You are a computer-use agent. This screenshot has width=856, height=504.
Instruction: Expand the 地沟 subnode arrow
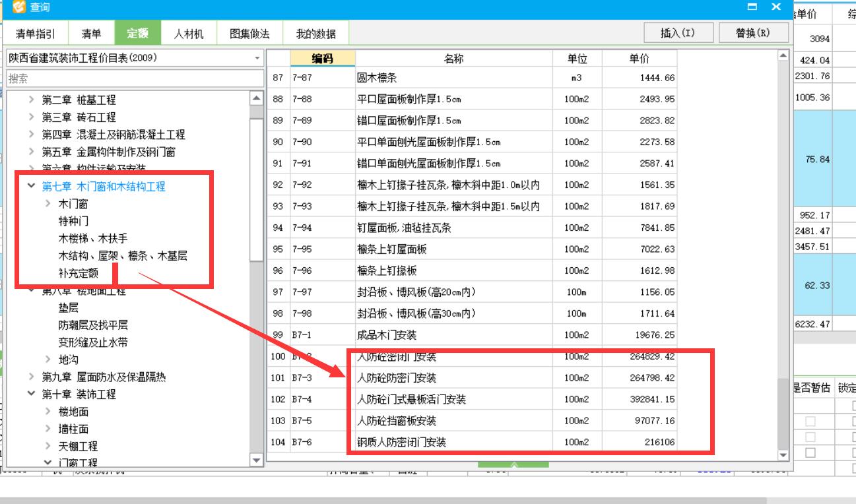click(x=48, y=360)
